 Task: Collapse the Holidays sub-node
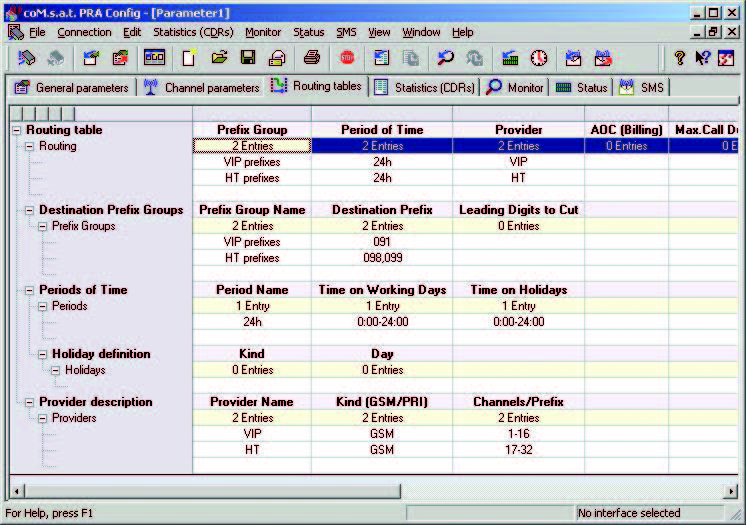pyautogui.click(x=56, y=370)
